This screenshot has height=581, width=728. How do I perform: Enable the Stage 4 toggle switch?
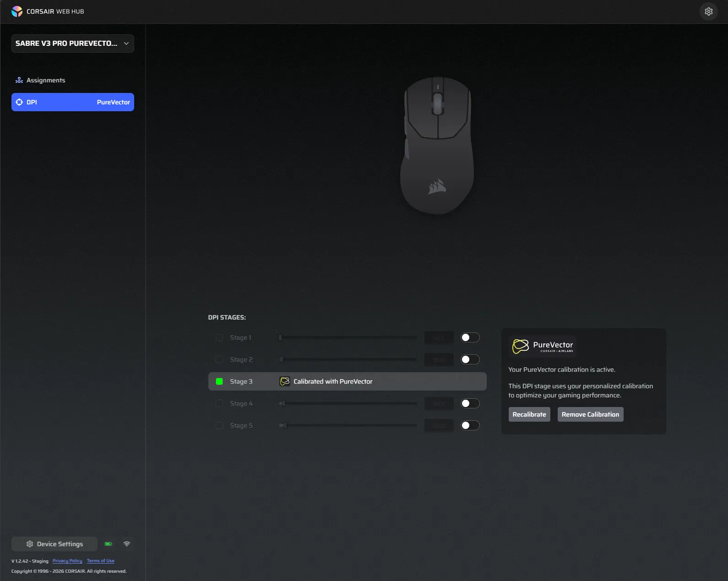[470, 403]
